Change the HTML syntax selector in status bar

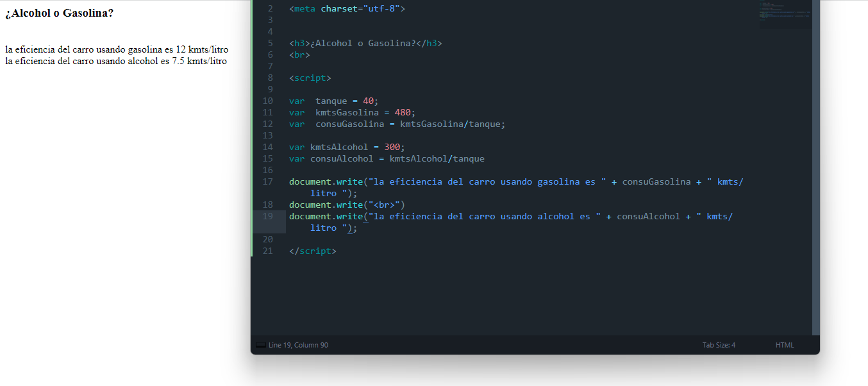[785, 345]
